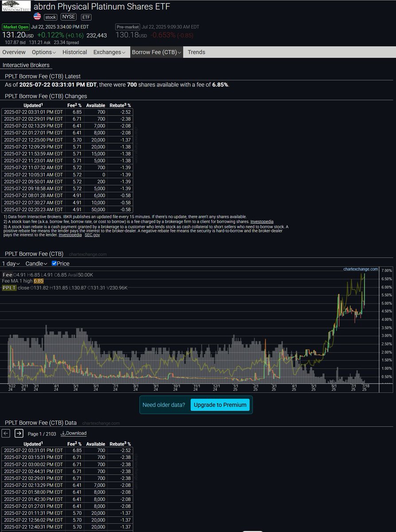Click the 23.34 Spread value
The image size is (396, 532).
[x=67, y=43]
